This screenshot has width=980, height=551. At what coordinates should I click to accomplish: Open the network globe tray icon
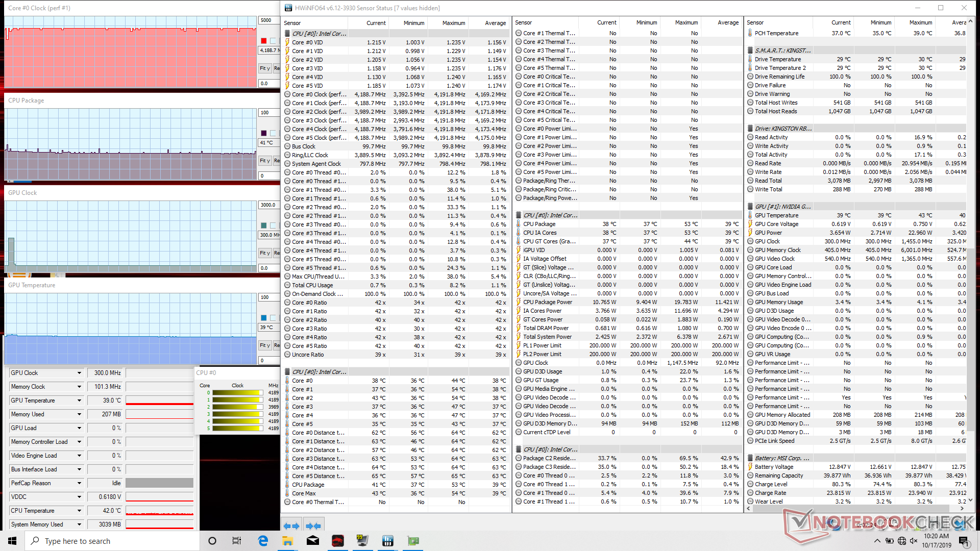901,541
